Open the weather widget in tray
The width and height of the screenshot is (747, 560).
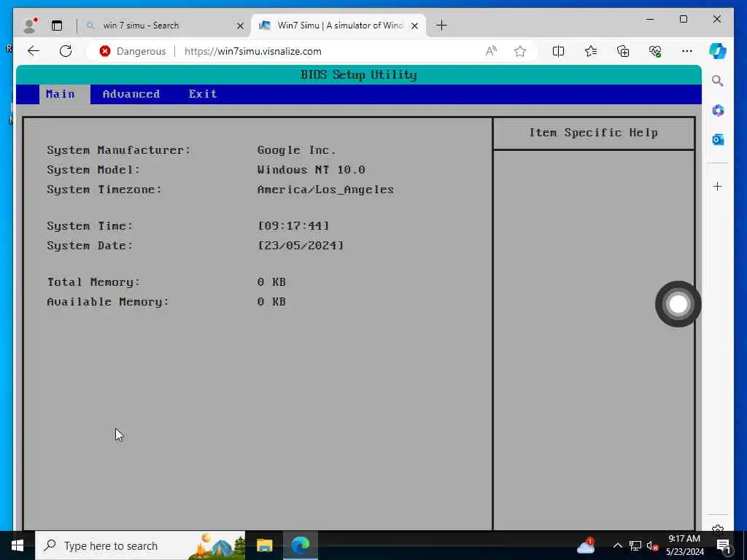click(586, 545)
